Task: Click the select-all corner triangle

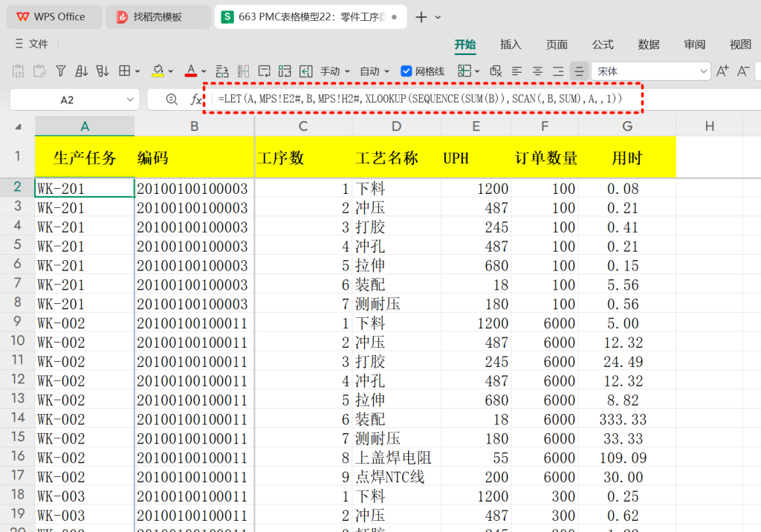Action: [19, 127]
